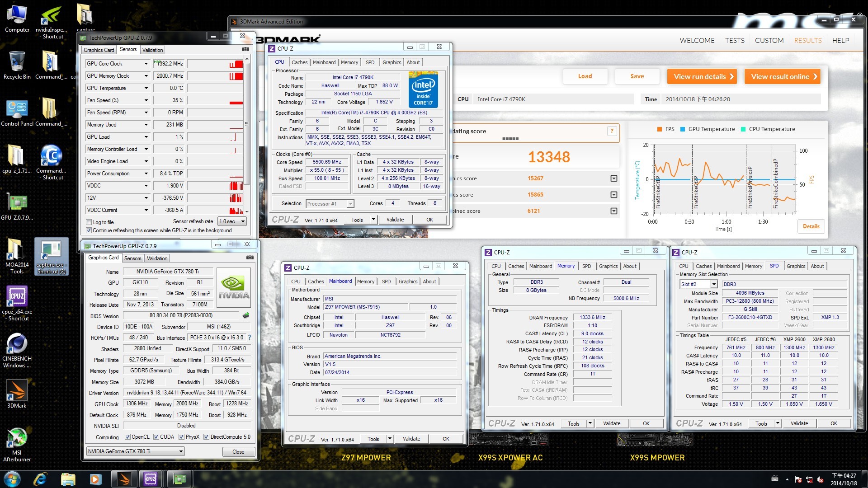Screen dimensions: 868x488
Task: Switch to 3DMark in the taskbar
Action: pyautogui.click(x=124, y=479)
